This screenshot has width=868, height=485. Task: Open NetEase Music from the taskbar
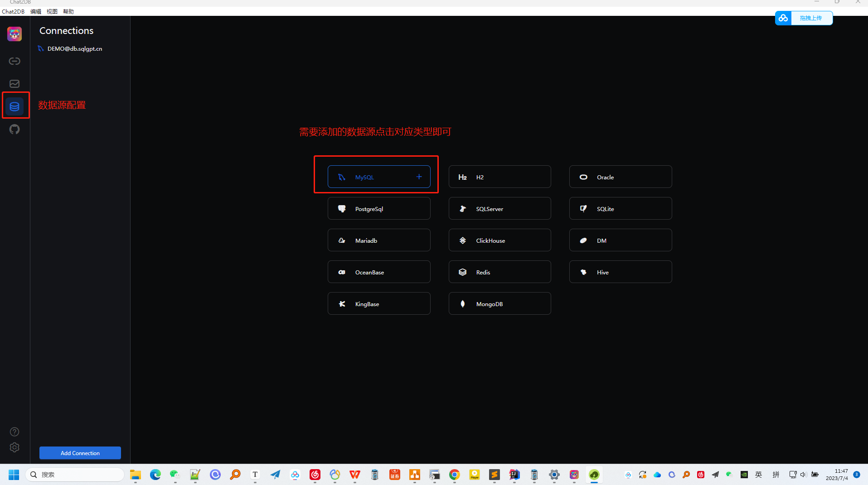tap(315, 475)
